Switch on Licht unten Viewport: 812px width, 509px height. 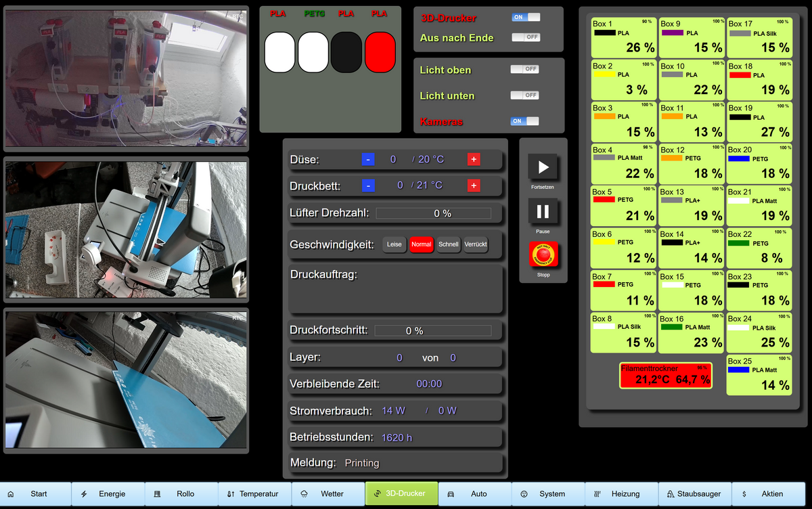pos(524,95)
